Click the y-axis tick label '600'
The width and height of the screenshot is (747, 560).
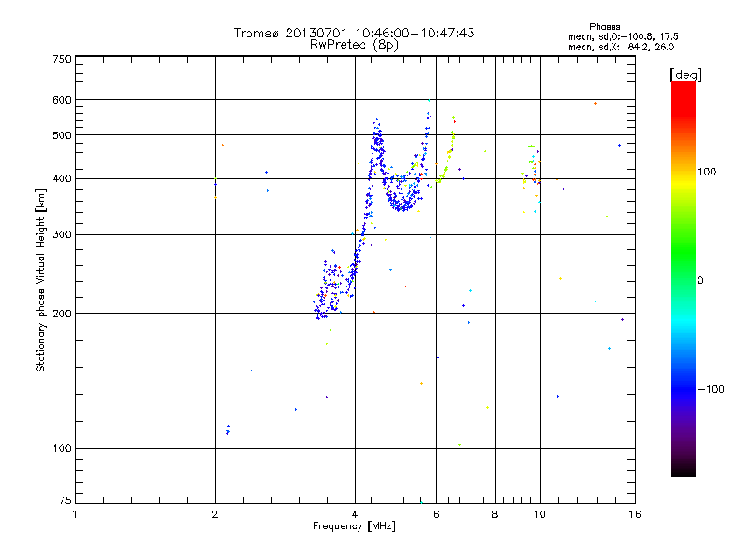point(63,100)
